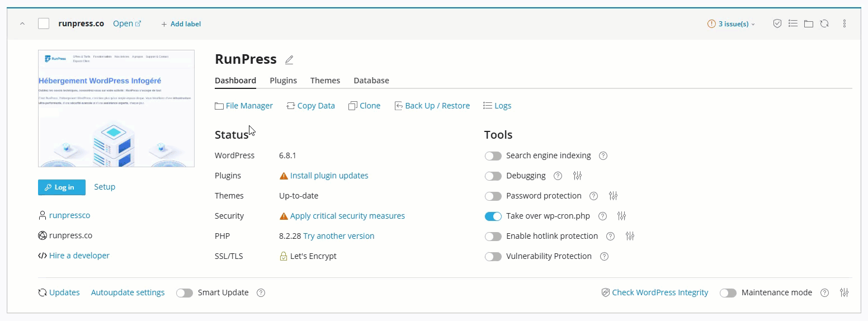Open the three-dot more actions menu
Image resolution: width=868 pixels, height=321 pixels.
tap(845, 23)
